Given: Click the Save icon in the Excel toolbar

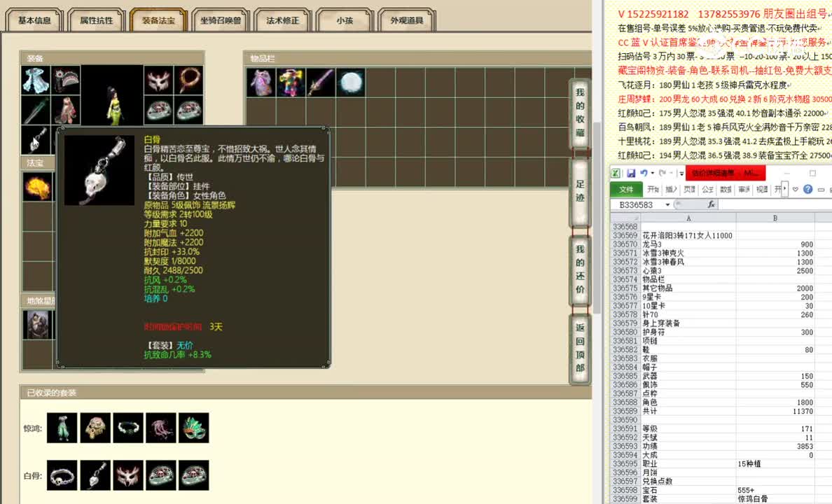Looking at the screenshot, I should (630, 173).
